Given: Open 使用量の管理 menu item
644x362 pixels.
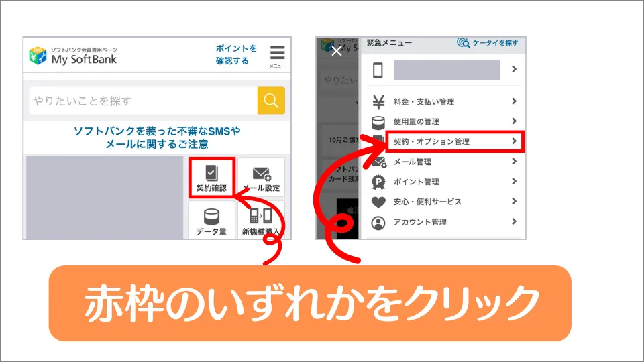Looking at the screenshot, I should (444, 121).
